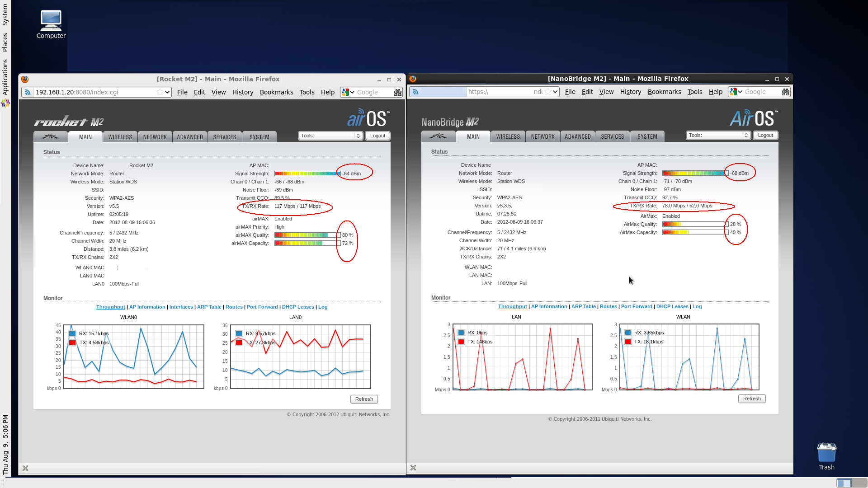The width and height of the screenshot is (868, 488).
Task: Open File menu in Rocket M2 Firefox
Action: [182, 92]
